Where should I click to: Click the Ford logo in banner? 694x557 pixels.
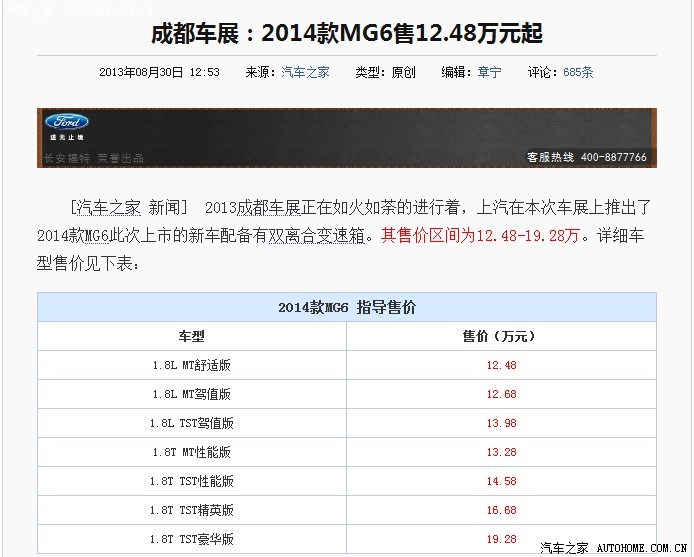tap(67, 122)
